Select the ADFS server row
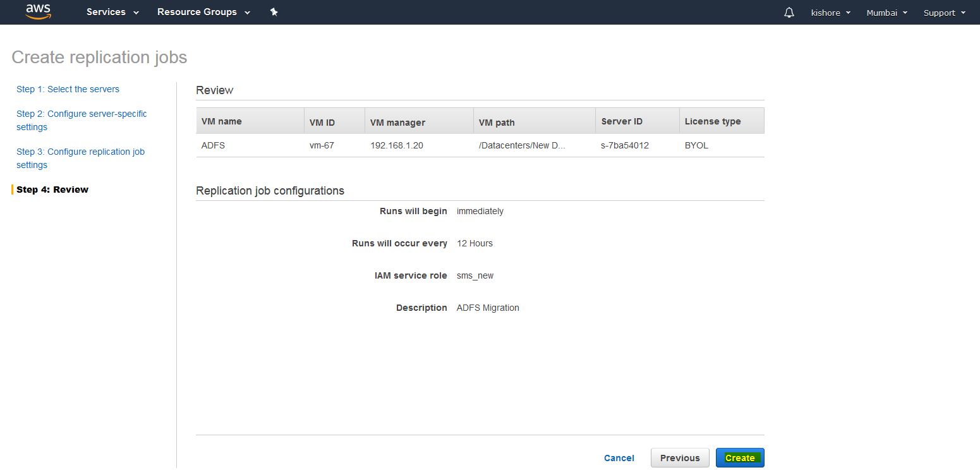 tap(213, 145)
